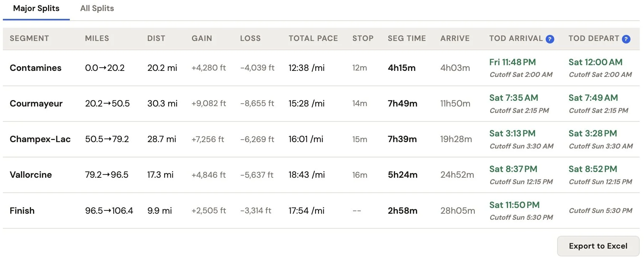The width and height of the screenshot is (644, 260).
Task: Click the Courmayeur segment name
Action: point(36,104)
